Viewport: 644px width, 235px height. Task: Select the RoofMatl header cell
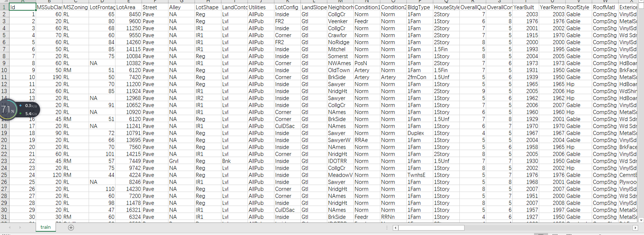point(605,7)
